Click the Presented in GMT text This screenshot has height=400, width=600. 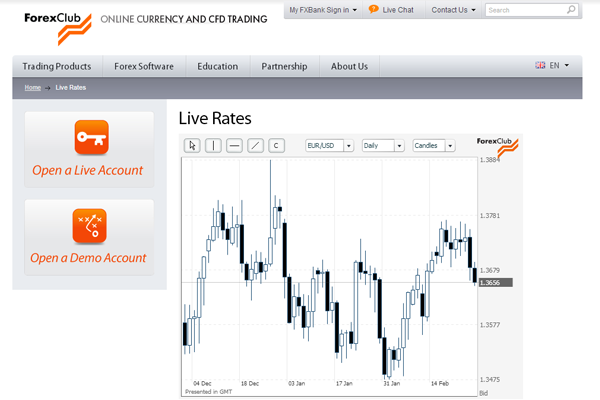209,392
